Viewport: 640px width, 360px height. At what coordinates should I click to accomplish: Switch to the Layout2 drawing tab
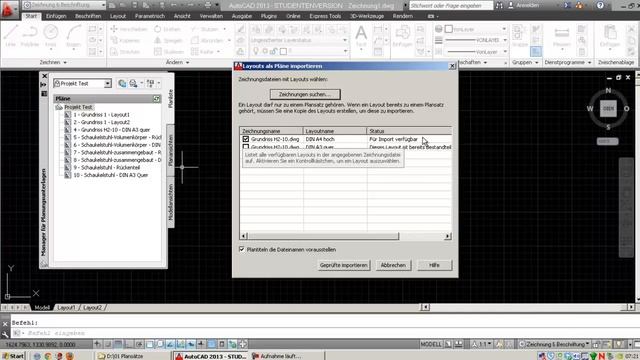(92, 308)
